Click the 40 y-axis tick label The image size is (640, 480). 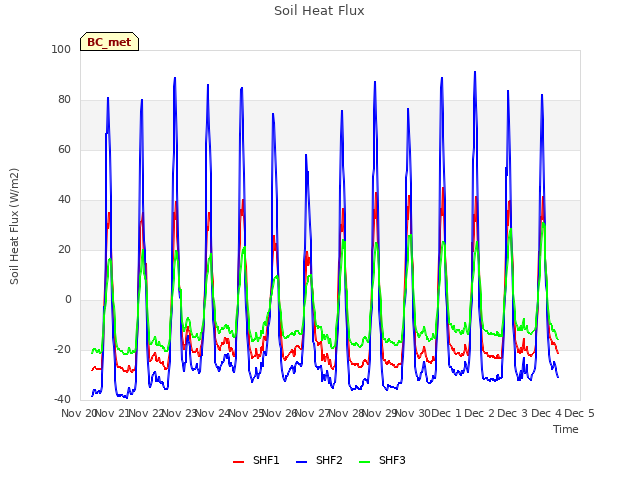(64, 200)
